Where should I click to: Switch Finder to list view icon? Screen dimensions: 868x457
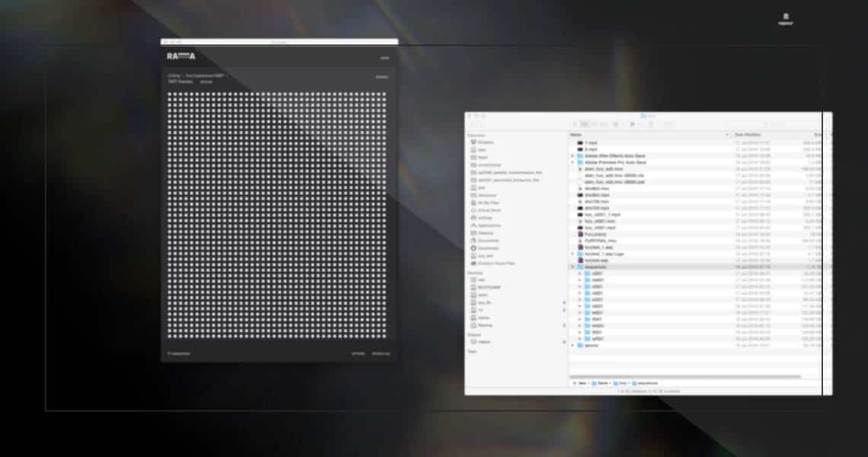[585, 124]
